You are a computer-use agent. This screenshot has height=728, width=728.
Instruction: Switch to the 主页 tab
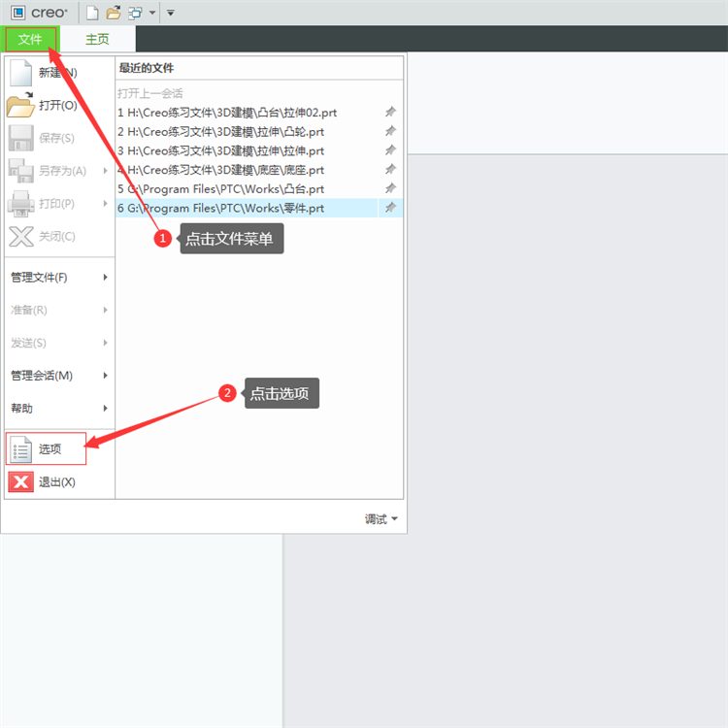pyautogui.click(x=97, y=39)
